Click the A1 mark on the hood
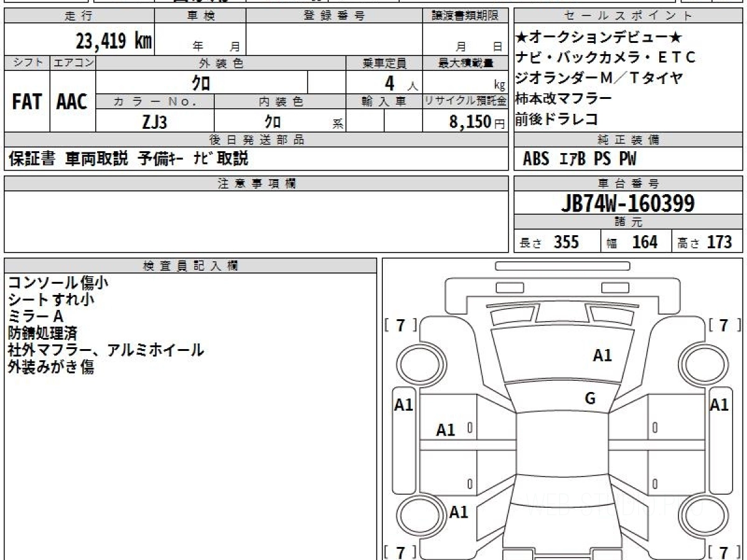The image size is (747, 560). [x=602, y=356]
